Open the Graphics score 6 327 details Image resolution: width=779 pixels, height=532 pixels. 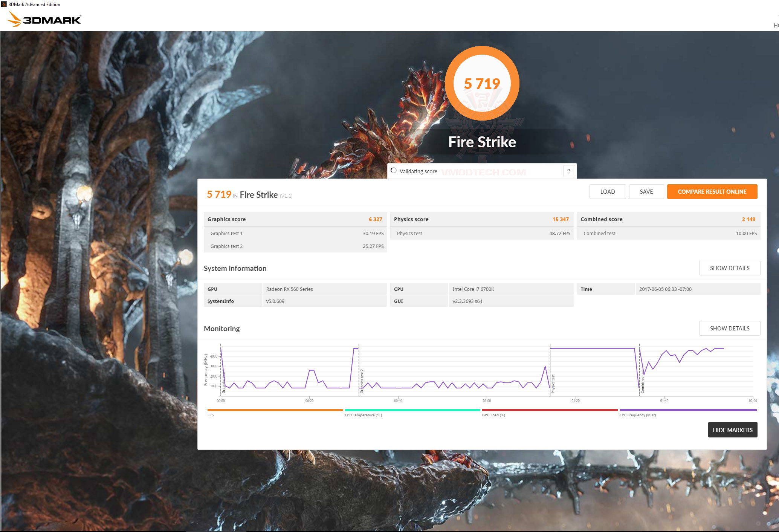(375, 219)
